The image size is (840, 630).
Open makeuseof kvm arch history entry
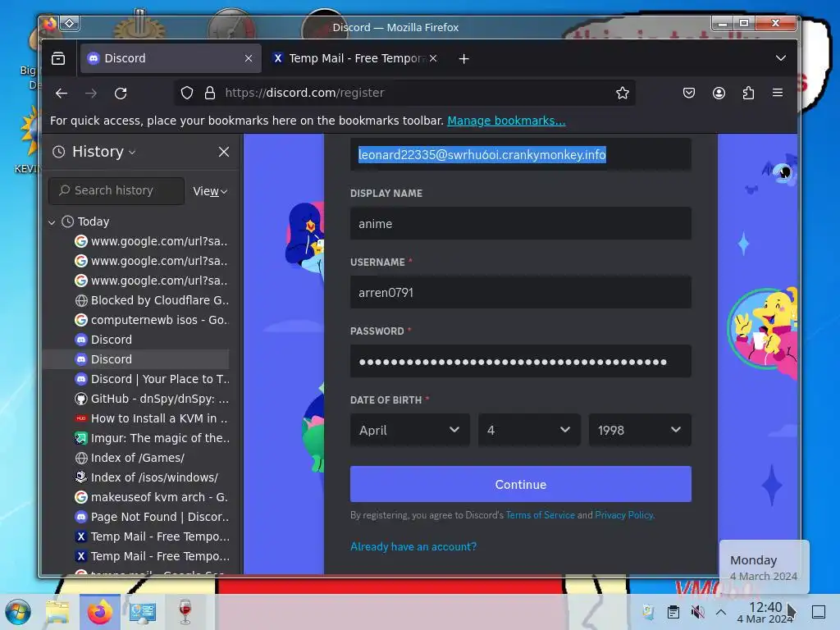[x=152, y=497]
